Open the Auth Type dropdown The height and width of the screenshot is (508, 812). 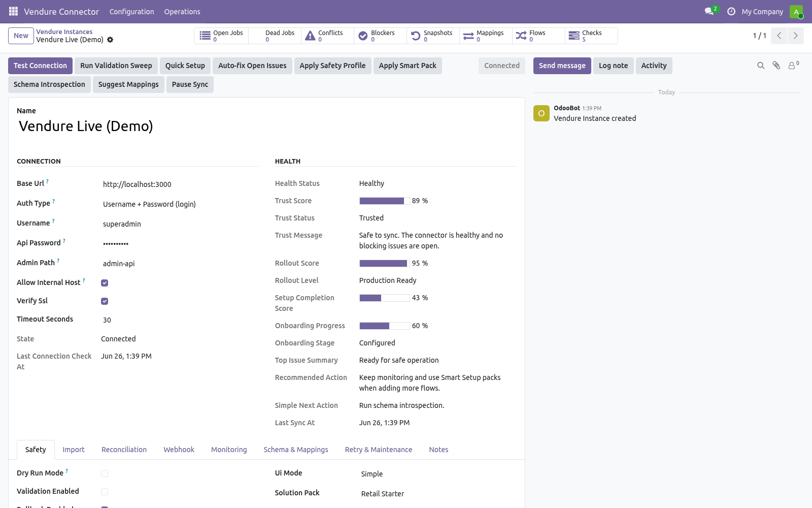coord(180,204)
